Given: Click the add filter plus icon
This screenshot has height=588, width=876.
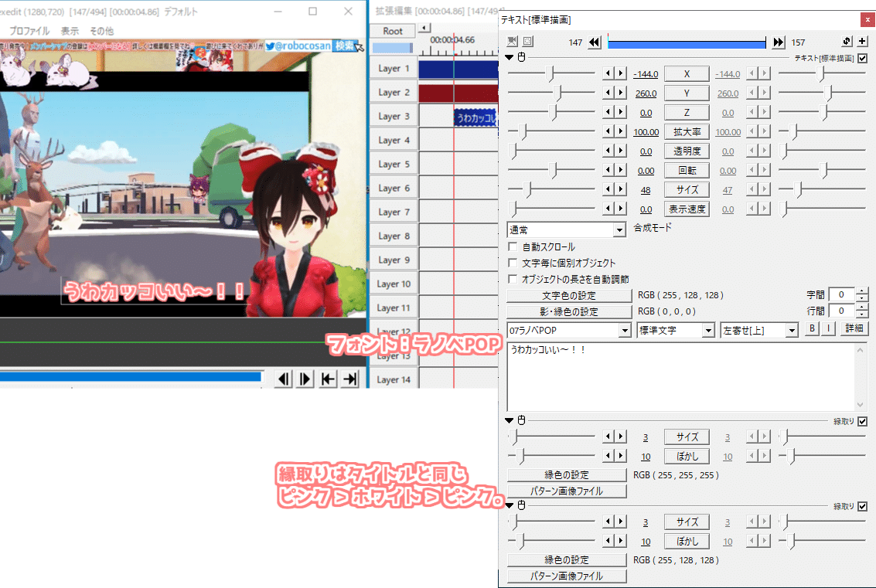Looking at the screenshot, I should tap(862, 41).
